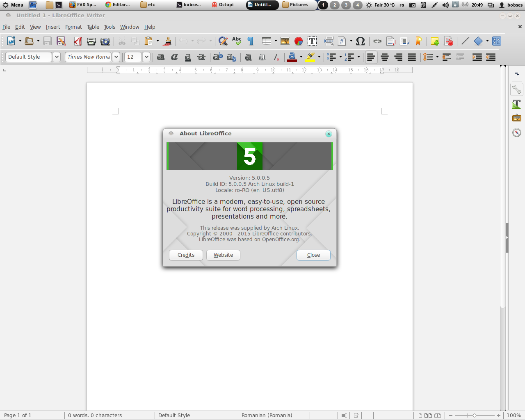Open Paste options dropdown arrow

pos(157,41)
